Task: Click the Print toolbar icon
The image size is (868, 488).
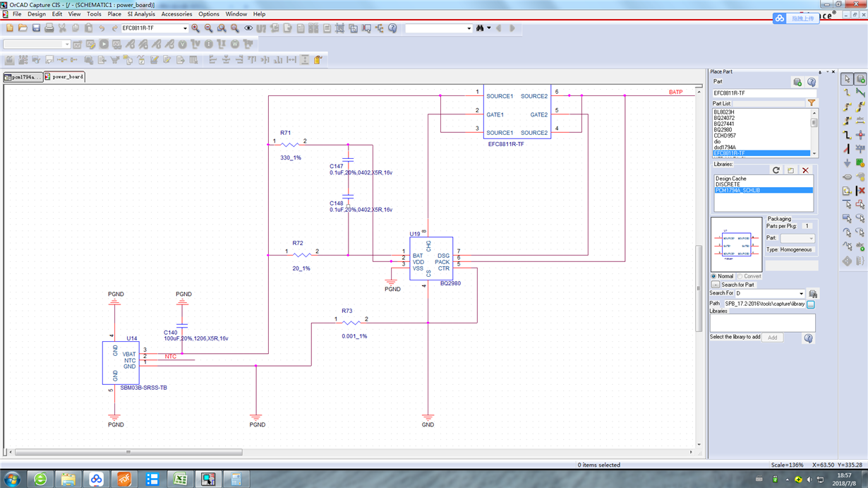Action: [49, 28]
